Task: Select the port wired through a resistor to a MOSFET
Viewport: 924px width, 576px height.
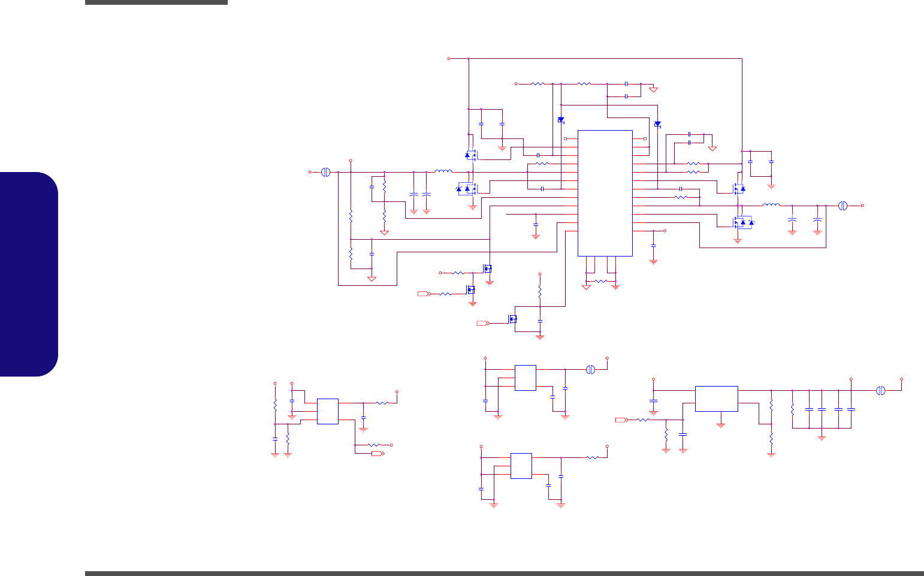Action: [424, 294]
